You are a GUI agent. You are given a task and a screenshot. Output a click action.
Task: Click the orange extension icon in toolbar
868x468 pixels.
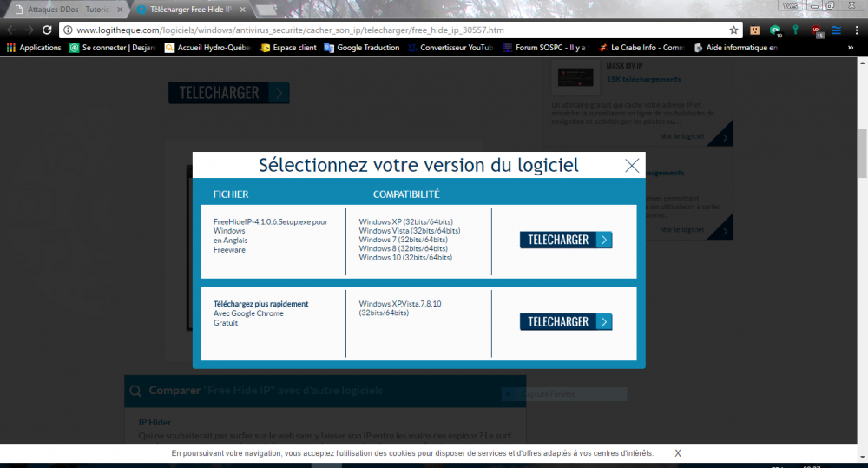[754, 30]
